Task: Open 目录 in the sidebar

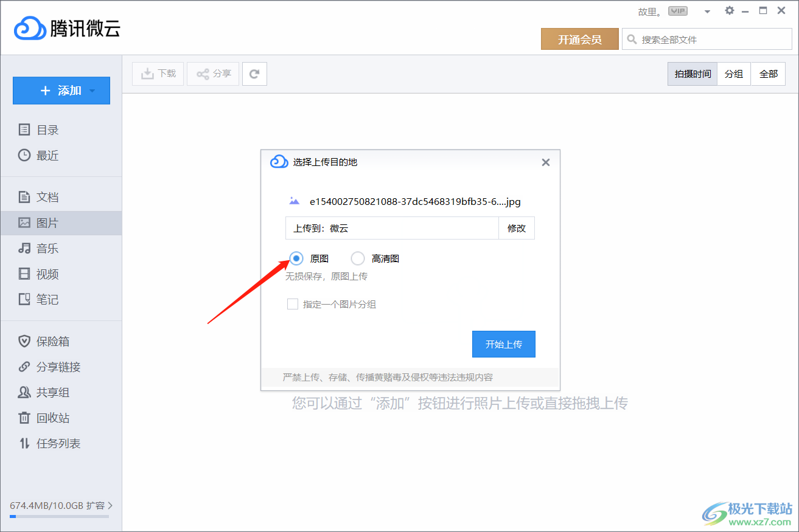Action: click(61, 130)
